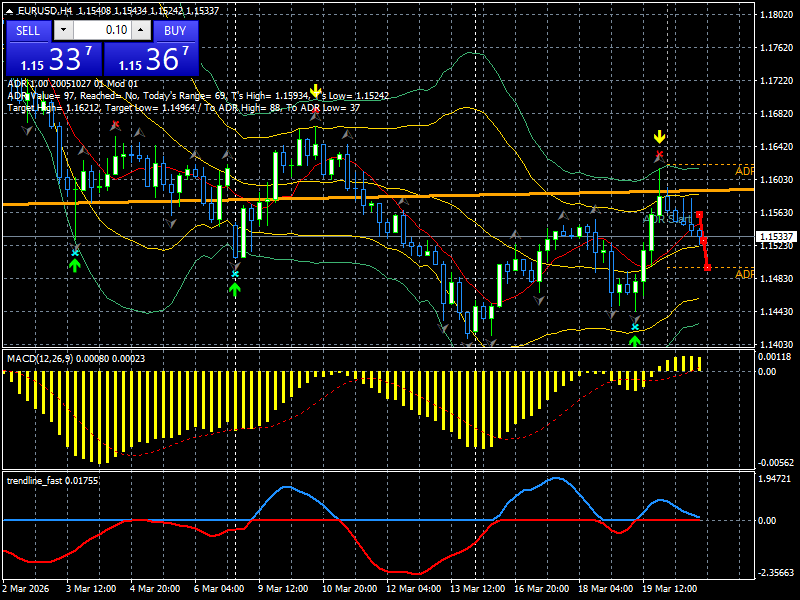Viewport: 800px width, 600px height.
Task: Click the buy price tile showing 1.15 36
Action: click(x=151, y=59)
